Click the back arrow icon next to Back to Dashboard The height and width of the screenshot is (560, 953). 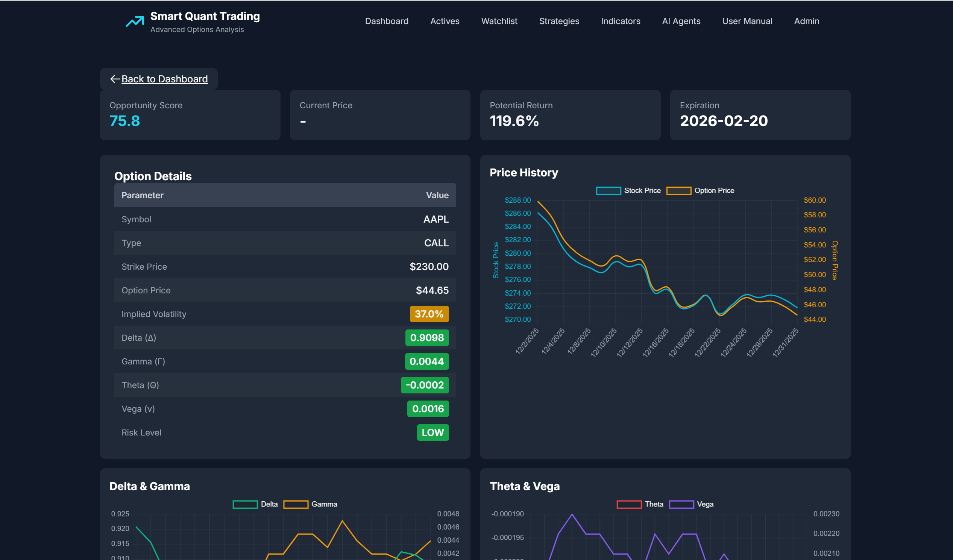coord(115,79)
